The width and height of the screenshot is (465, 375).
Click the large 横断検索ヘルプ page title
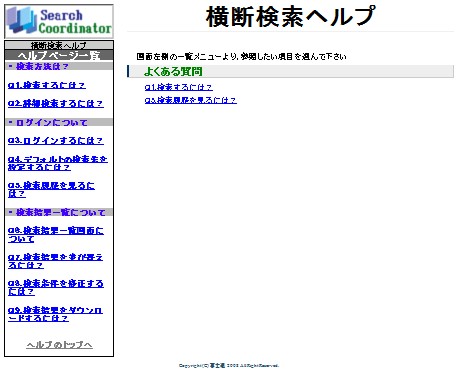290,16
